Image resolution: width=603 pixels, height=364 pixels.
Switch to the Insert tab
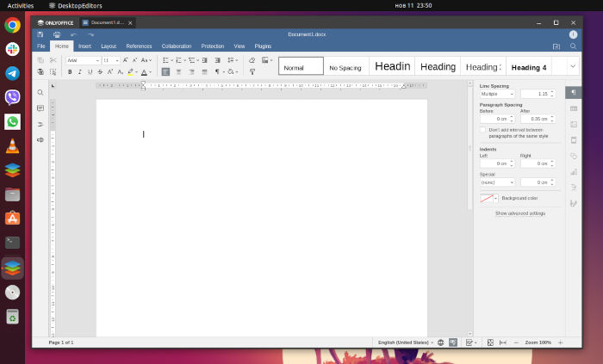pos(84,46)
